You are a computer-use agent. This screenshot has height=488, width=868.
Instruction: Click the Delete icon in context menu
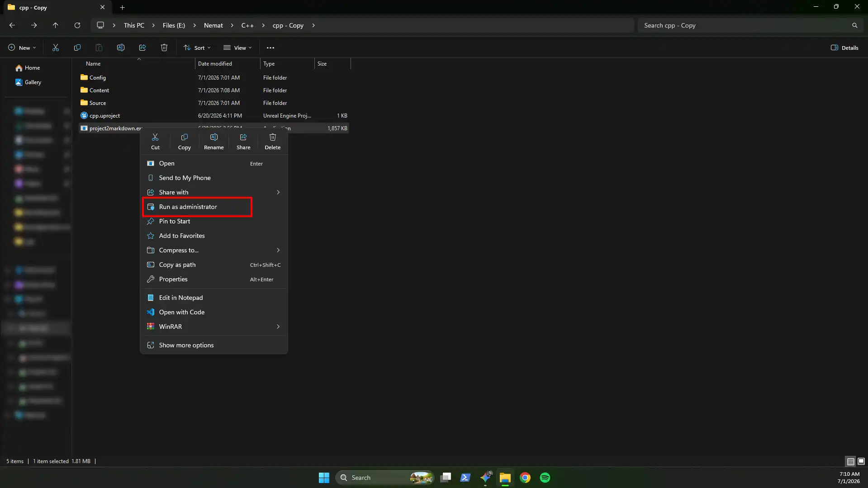point(272,141)
